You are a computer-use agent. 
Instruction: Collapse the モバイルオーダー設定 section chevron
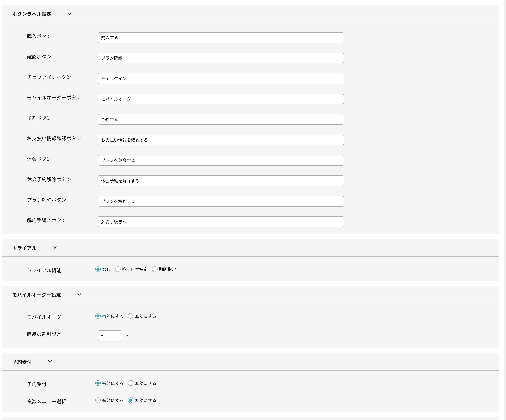[79, 295]
